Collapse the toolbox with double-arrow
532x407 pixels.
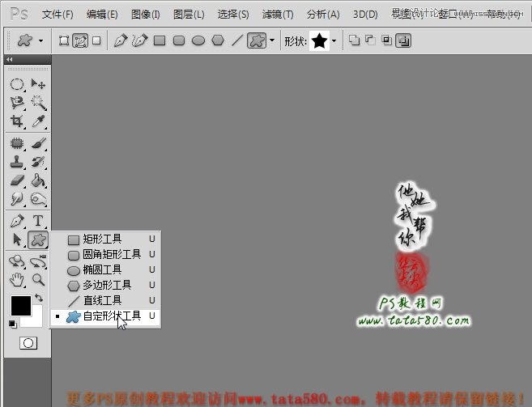tap(10, 60)
